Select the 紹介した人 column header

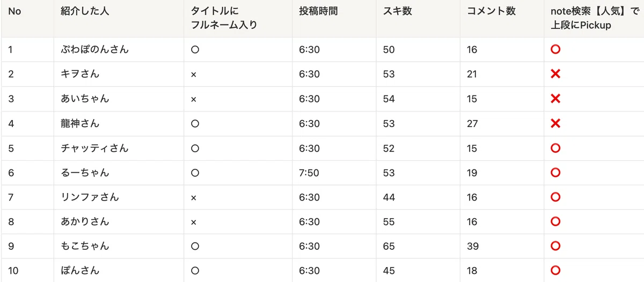pos(85,11)
